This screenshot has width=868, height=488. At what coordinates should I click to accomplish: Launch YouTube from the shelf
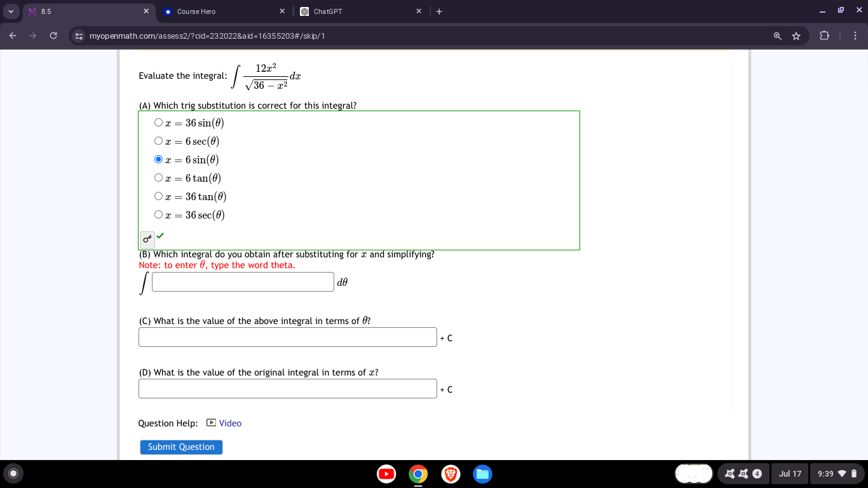click(386, 474)
